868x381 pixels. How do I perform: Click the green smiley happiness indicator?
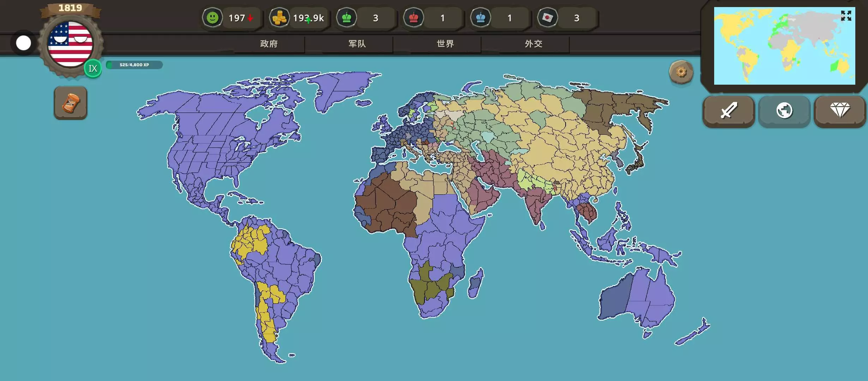click(212, 18)
